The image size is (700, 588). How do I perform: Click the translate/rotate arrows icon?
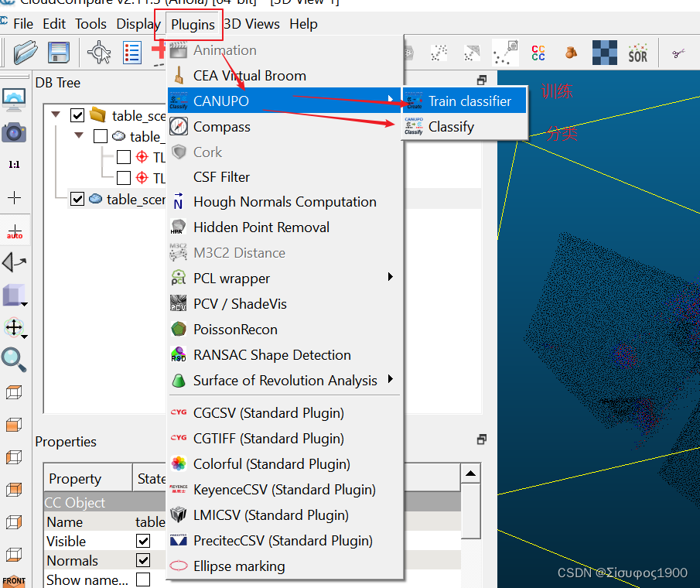[14, 327]
